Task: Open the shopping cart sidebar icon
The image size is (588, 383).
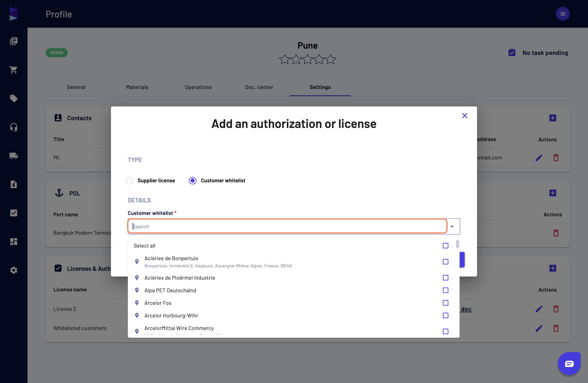Action: pyautogui.click(x=13, y=70)
